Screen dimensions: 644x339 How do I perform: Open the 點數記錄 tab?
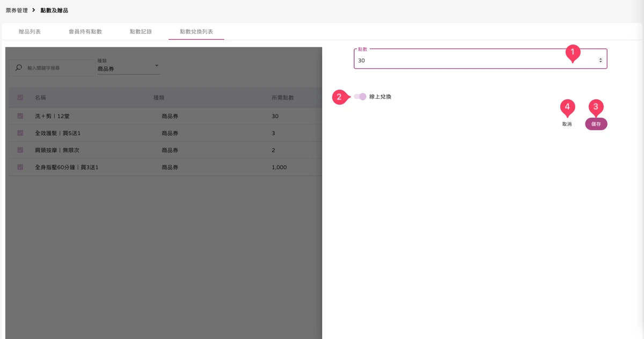tap(141, 32)
